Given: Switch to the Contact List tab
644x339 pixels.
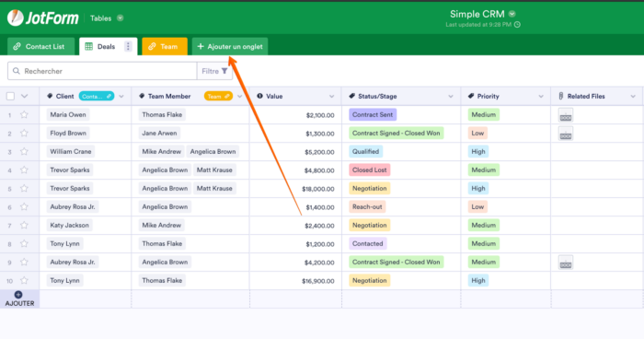Looking at the screenshot, I should point(40,46).
